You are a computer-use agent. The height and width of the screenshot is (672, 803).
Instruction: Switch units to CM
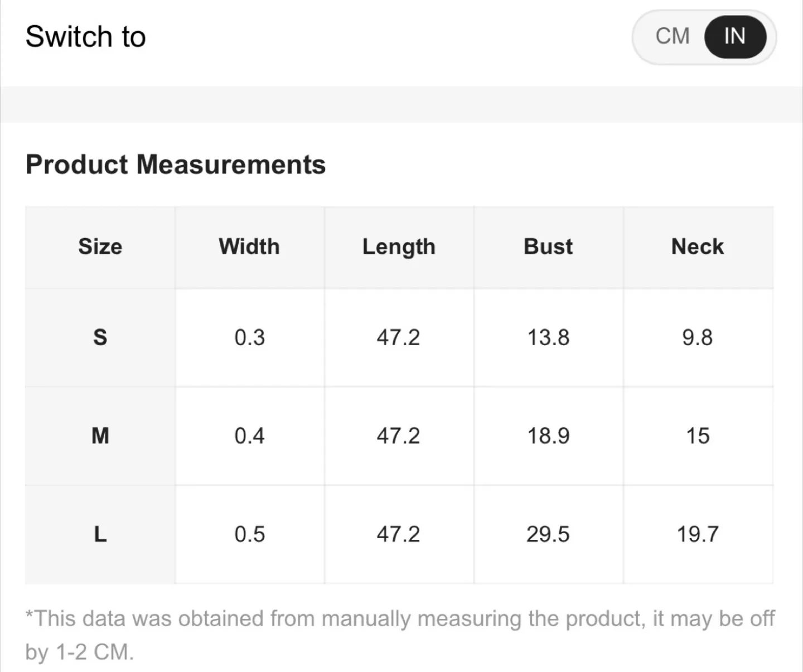click(673, 37)
